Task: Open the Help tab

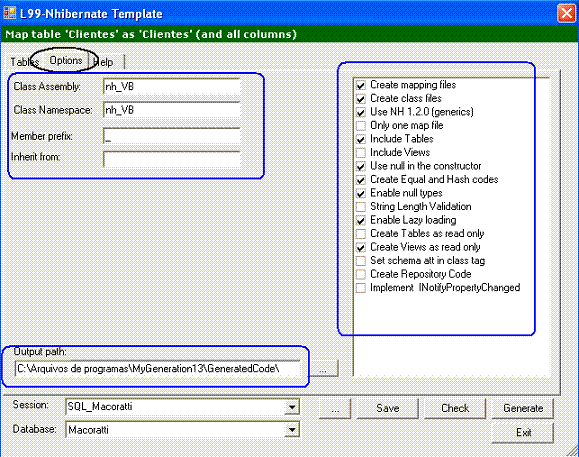Action: 104,62
